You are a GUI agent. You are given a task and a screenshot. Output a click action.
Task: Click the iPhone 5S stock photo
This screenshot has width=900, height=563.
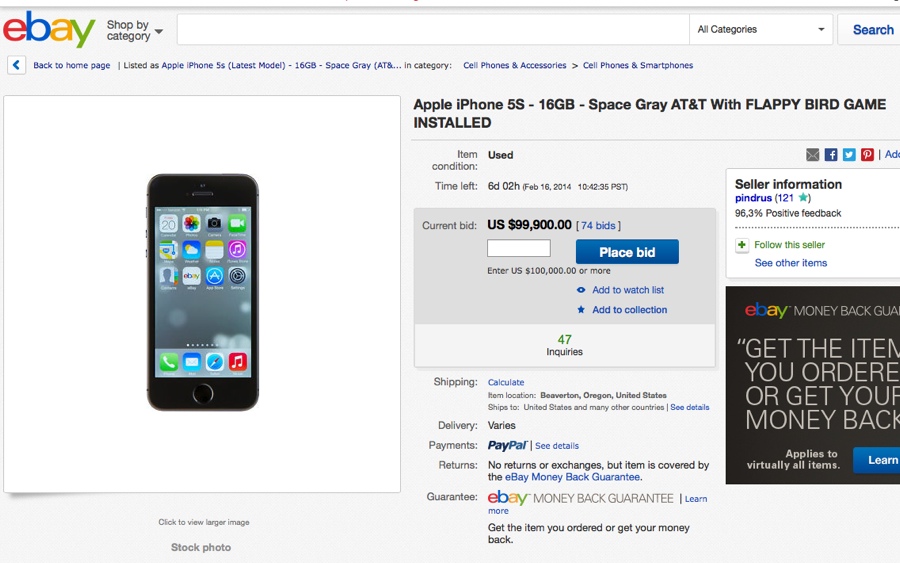[x=203, y=292]
